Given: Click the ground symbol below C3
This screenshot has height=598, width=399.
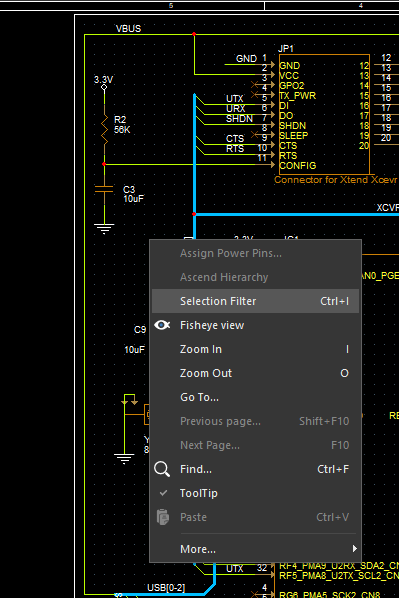Looking at the screenshot, I should click(104, 228).
